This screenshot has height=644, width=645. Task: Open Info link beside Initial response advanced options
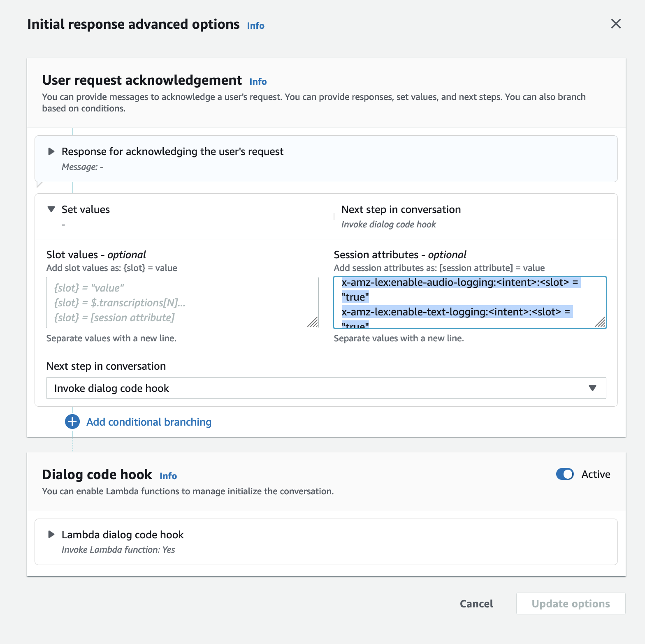[x=255, y=26]
